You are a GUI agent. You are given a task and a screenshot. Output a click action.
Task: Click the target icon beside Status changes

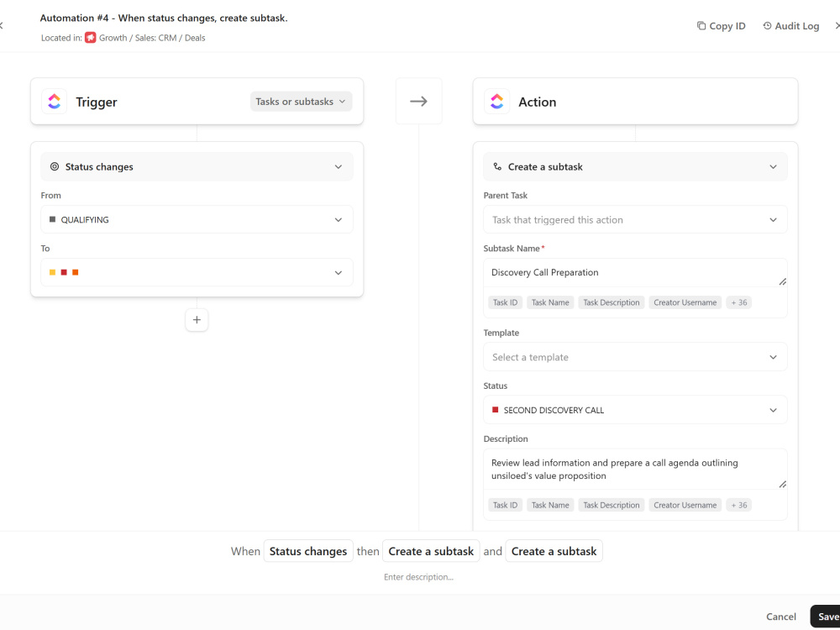54,166
